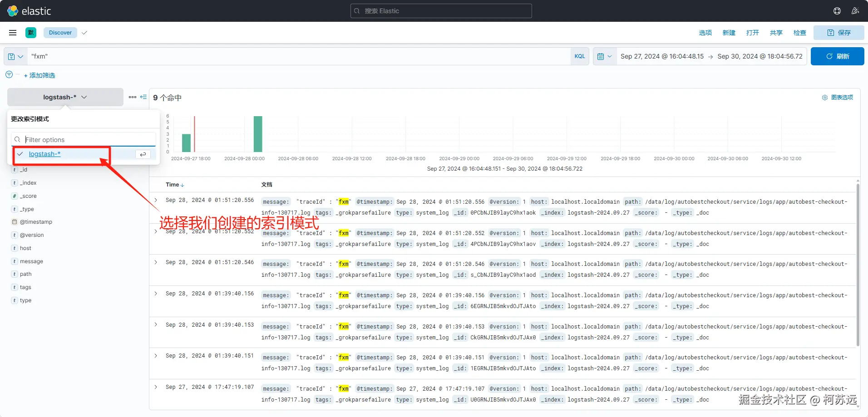Click date type icon beside @timestamp
The height and width of the screenshot is (417, 868).
coord(15,222)
